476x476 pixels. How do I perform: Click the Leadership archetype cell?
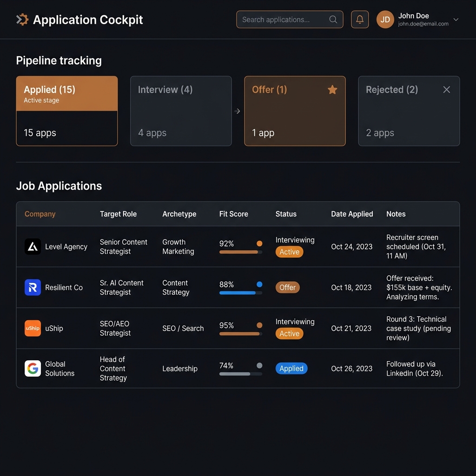coord(180,368)
